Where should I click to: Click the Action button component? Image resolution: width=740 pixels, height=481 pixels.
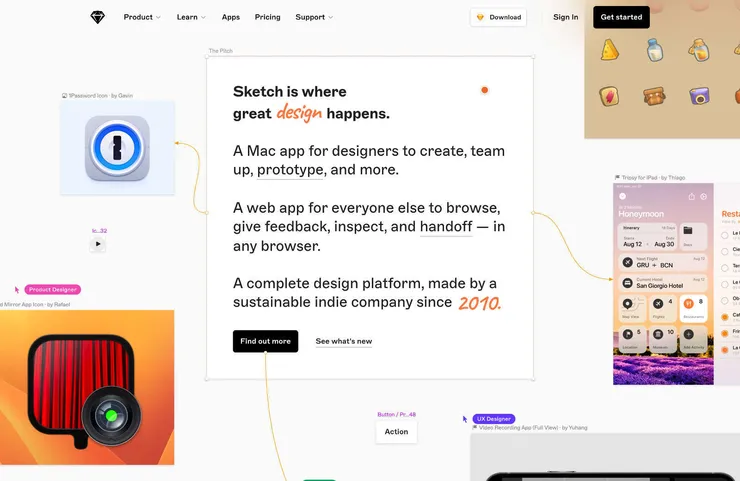point(396,432)
